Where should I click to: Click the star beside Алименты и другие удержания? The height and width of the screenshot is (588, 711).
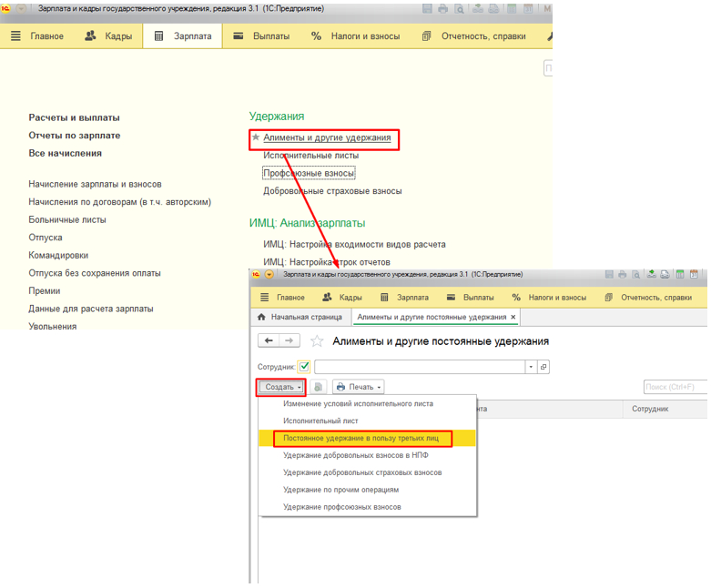tap(256, 138)
